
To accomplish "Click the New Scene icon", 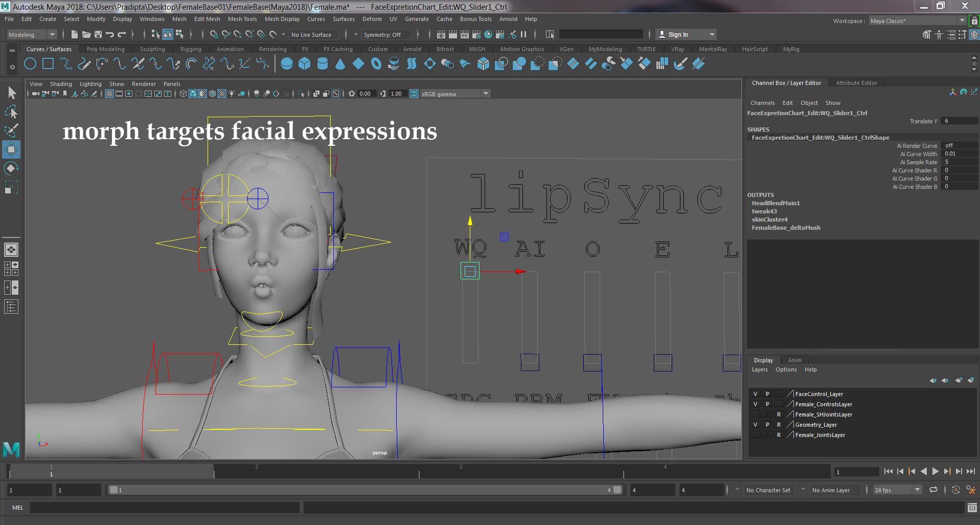I will tap(74, 34).
